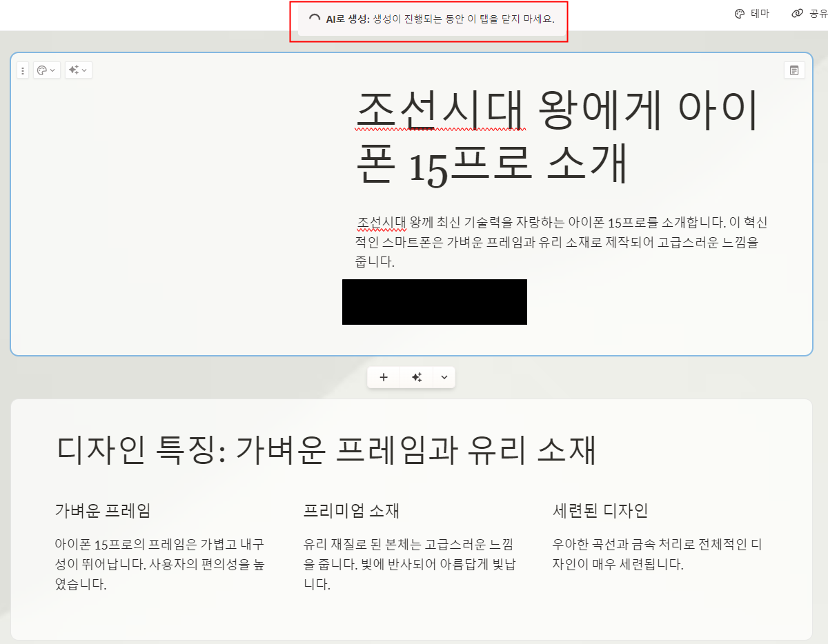
Task: Click the paragraph starting 아이폰 15프로의 프레임은
Action: (x=160, y=564)
